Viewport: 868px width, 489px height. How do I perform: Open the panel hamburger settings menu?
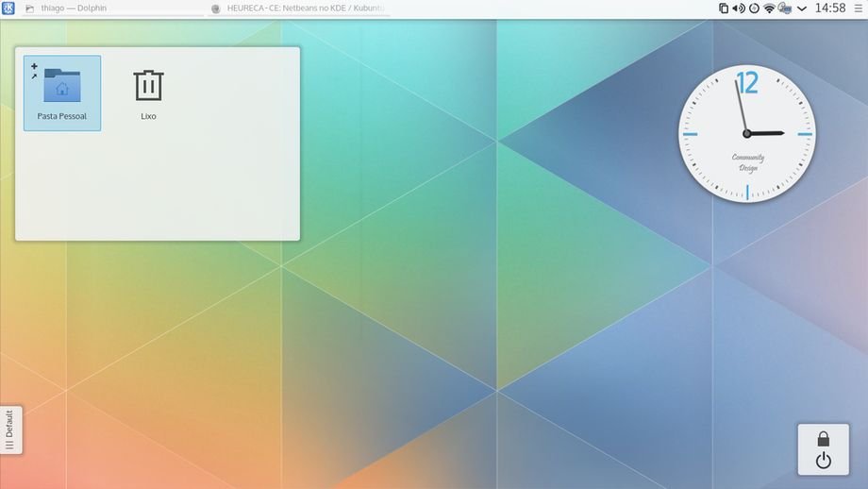click(857, 8)
